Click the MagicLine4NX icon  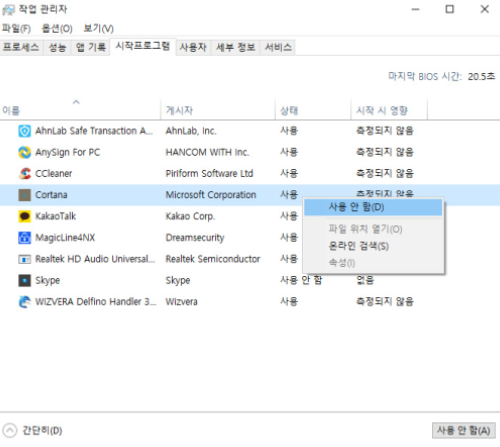(24, 238)
